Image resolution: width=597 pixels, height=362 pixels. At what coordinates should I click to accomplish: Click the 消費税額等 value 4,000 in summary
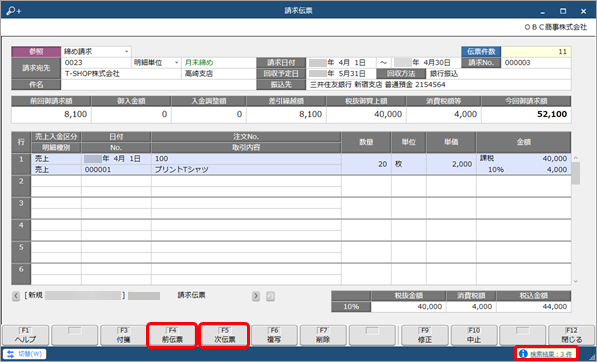[x=465, y=114]
